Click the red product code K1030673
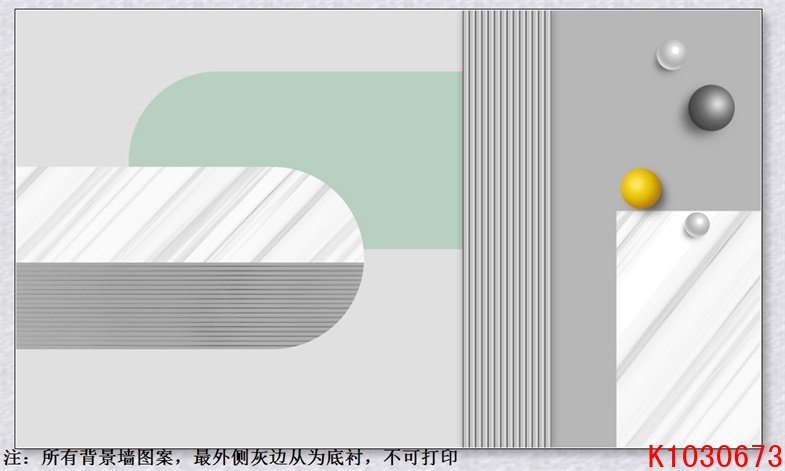This screenshot has height=471, width=785. pyautogui.click(x=714, y=456)
